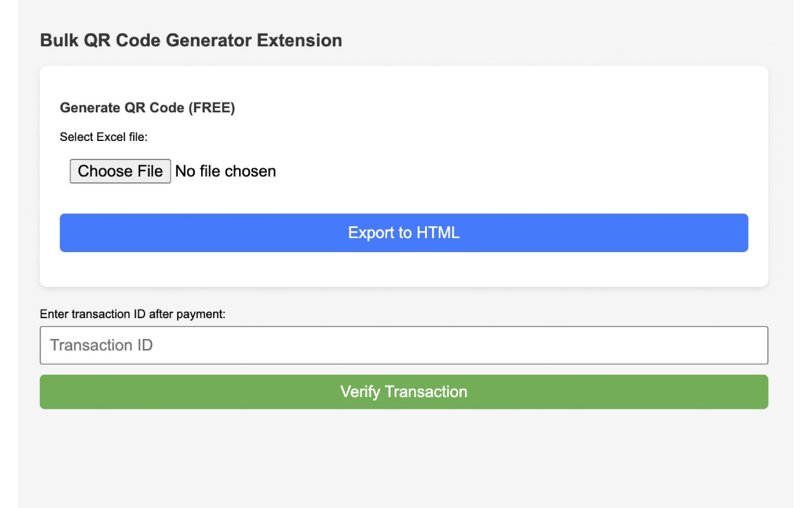Focus the Transaction ID input field
The height and width of the screenshot is (508, 812).
(403, 345)
